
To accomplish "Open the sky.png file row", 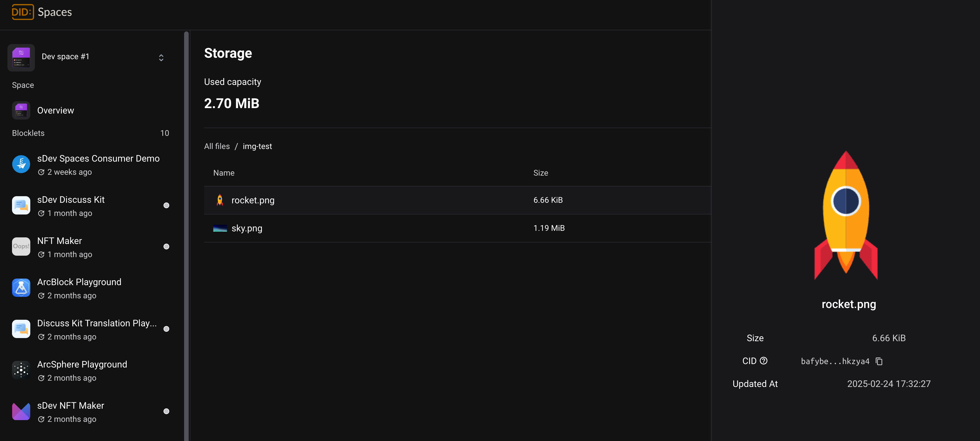I will tap(247, 228).
